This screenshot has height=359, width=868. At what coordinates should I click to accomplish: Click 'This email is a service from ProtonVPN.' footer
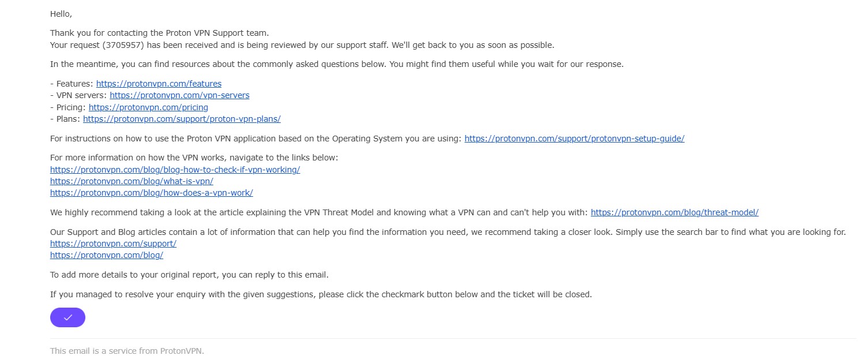(127, 351)
